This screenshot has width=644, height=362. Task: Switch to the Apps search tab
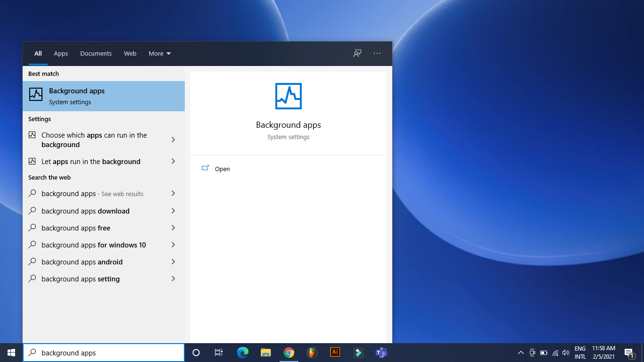tap(61, 54)
